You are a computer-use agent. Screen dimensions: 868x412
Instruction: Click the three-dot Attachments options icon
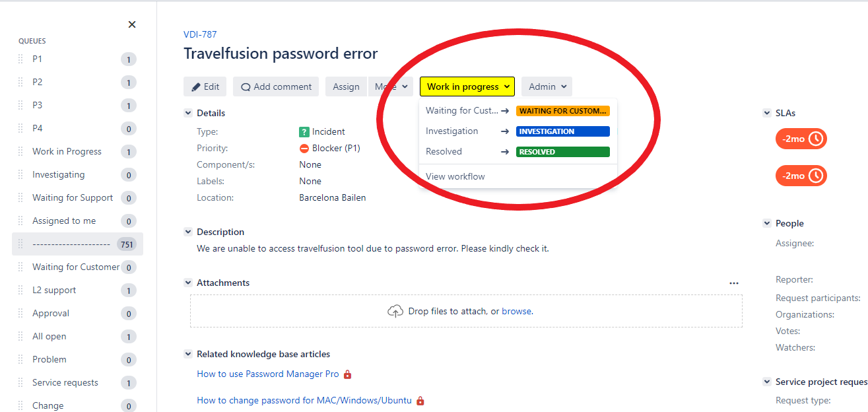(734, 283)
